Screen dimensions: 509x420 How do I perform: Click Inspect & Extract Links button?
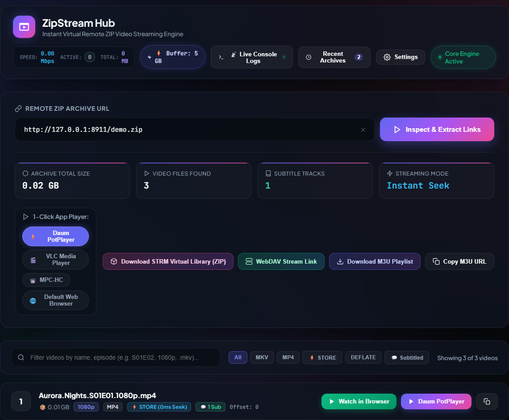[x=437, y=129]
